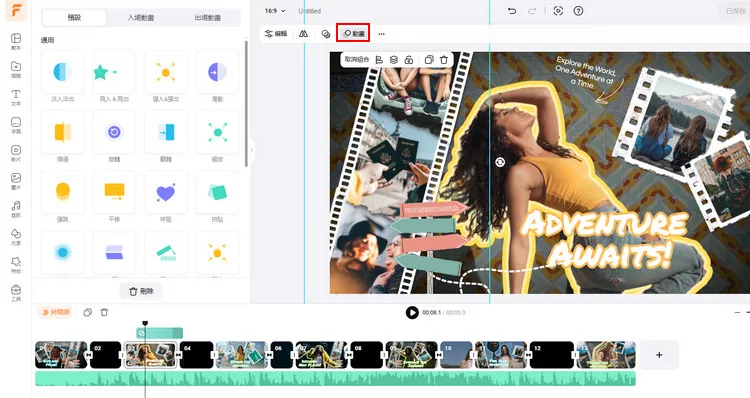Image resolution: width=750 pixels, height=398 pixels.
Task: Select the 飛入 & 飛出 star animation preset
Action: (114, 72)
